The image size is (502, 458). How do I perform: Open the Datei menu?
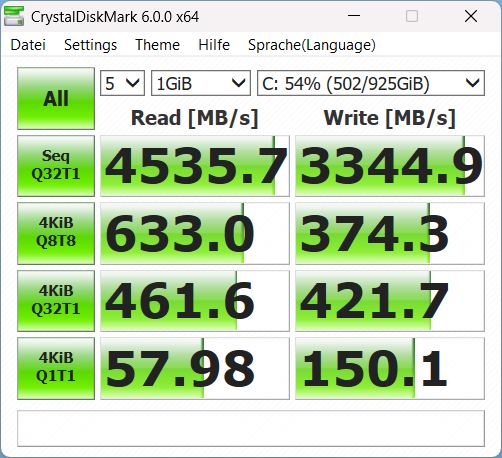click(28, 45)
